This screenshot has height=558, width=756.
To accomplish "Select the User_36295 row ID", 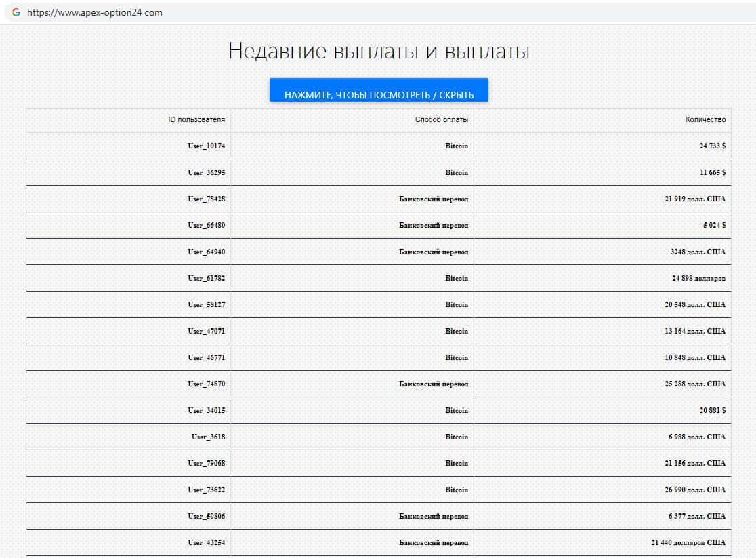I will click(x=206, y=173).
